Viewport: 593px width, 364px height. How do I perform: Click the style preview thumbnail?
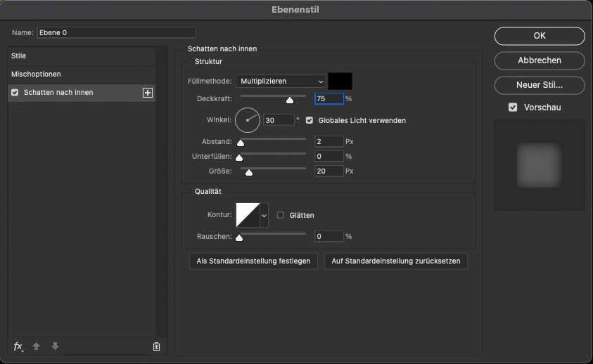(x=540, y=165)
